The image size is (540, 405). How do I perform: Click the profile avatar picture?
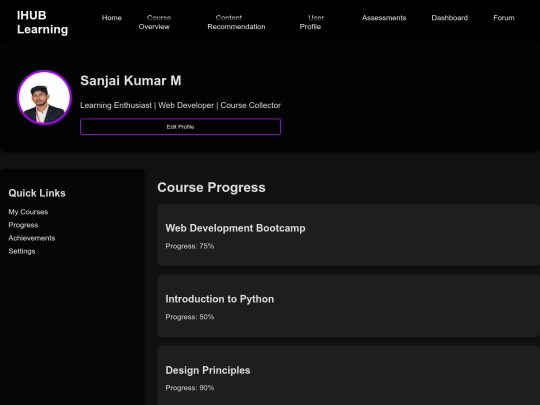(44, 97)
